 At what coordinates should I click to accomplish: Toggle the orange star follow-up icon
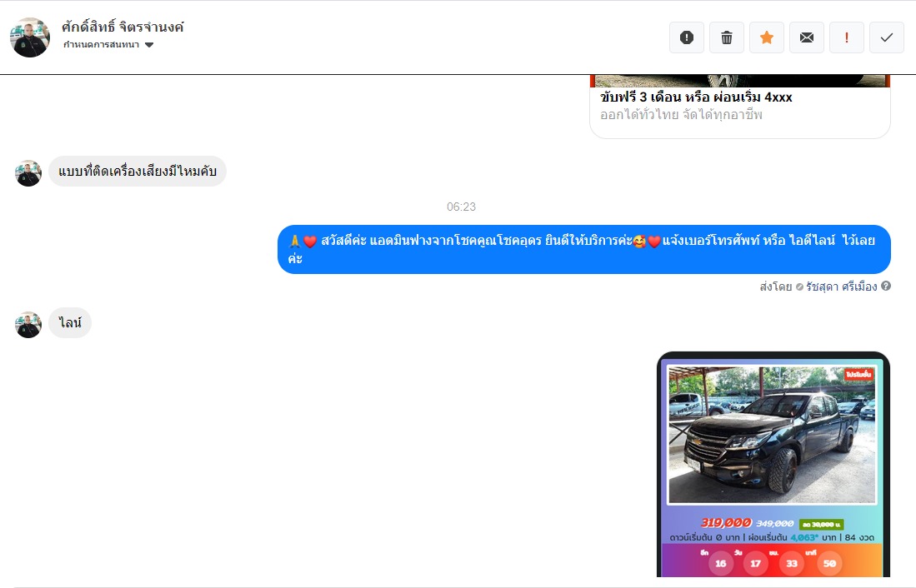[767, 37]
